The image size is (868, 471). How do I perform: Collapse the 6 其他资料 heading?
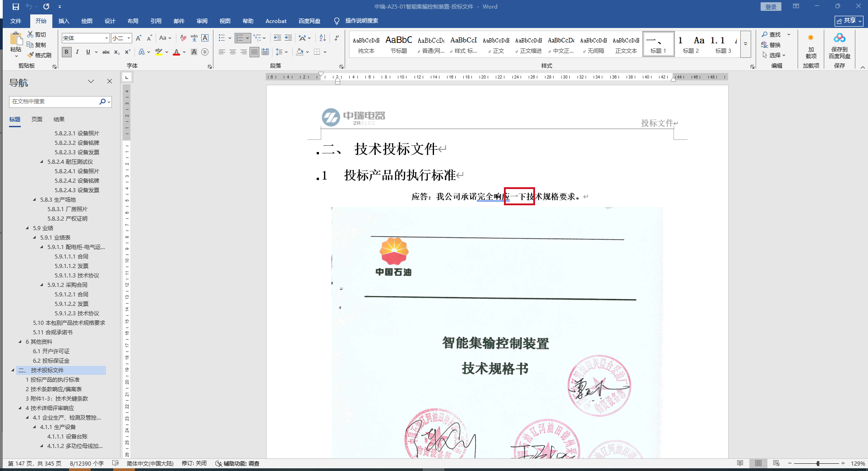click(20, 342)
